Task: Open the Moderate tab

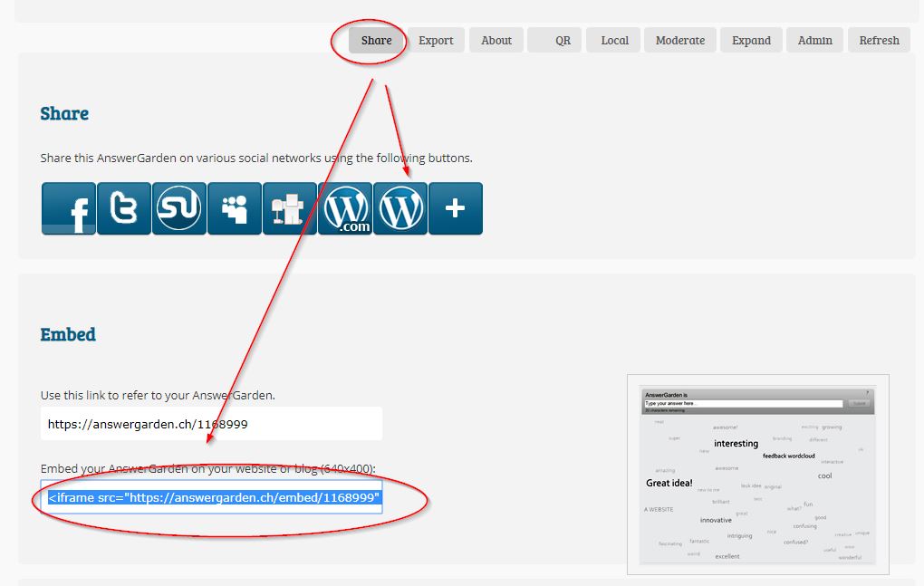Action: click(x=680, y=40)
